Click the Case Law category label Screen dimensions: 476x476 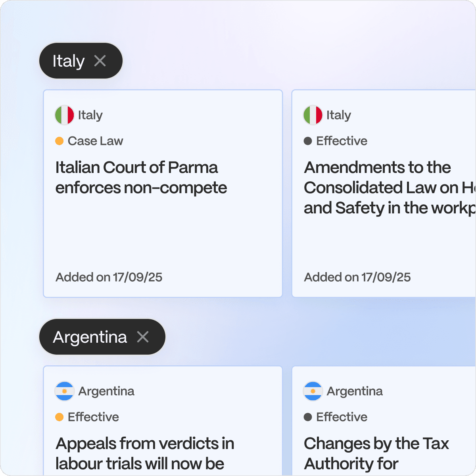click(95, 141)
